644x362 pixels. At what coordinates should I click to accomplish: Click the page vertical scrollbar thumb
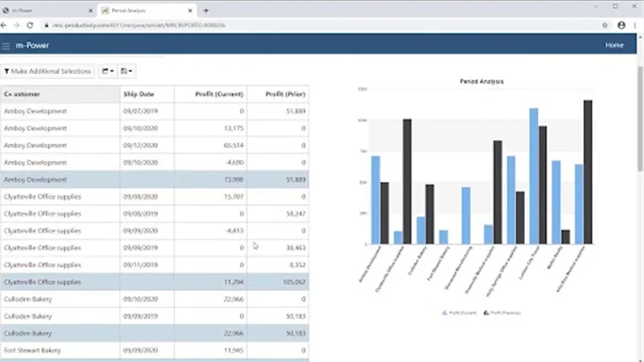coord(640,118)
